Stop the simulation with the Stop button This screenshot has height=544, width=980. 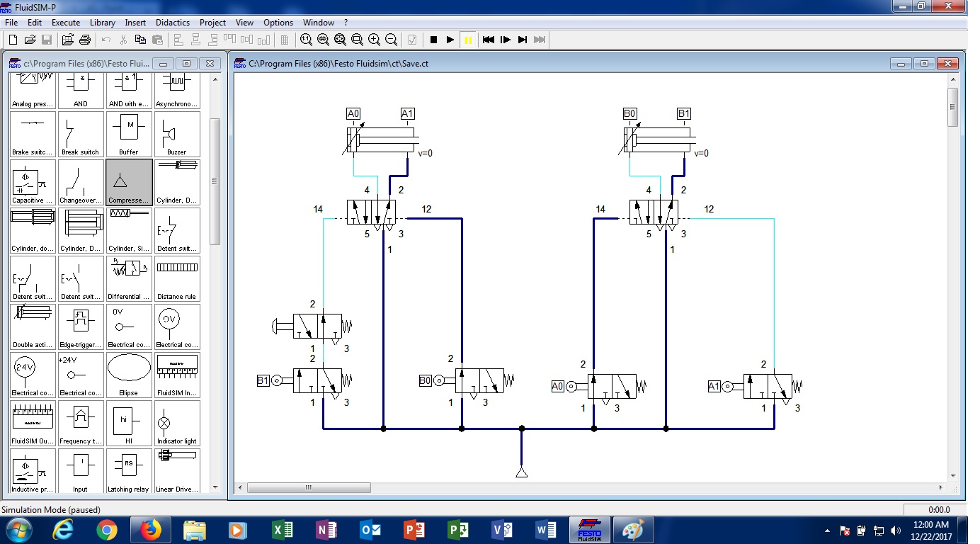coord(433,40)
